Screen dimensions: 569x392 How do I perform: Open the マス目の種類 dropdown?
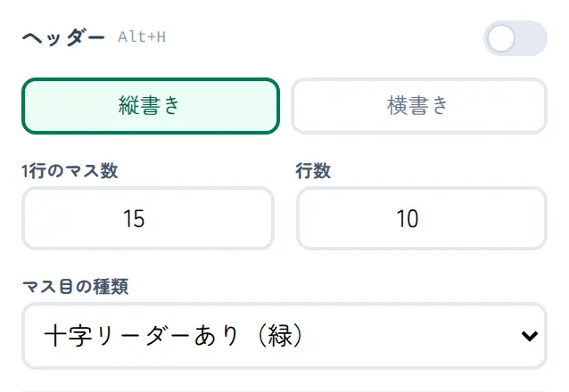284,336
